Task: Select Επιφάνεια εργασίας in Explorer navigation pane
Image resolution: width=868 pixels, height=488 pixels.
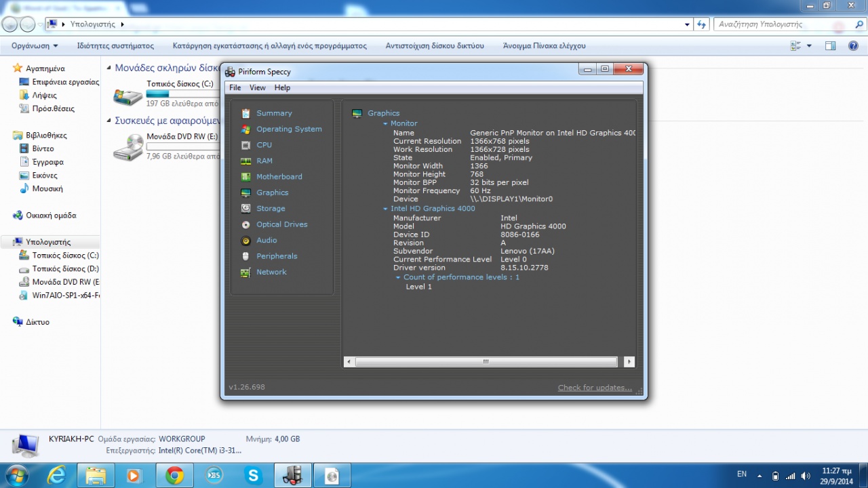Action: pos(66,82)
